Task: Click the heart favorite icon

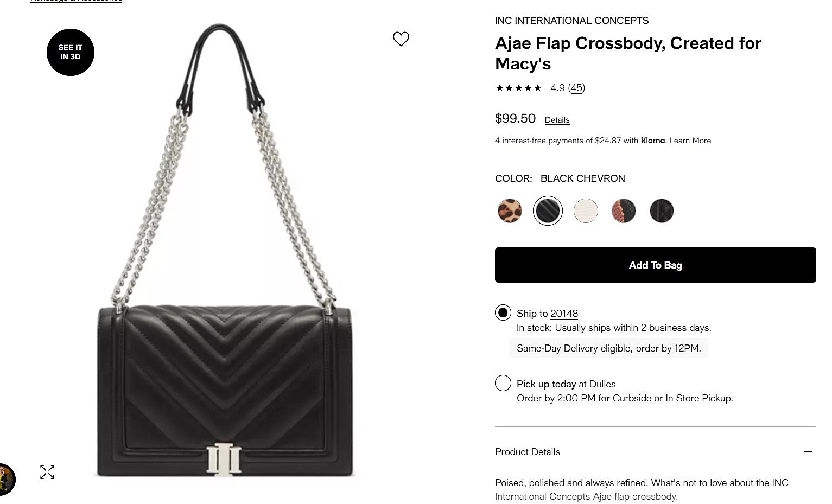Action: (x=401, y=39)
